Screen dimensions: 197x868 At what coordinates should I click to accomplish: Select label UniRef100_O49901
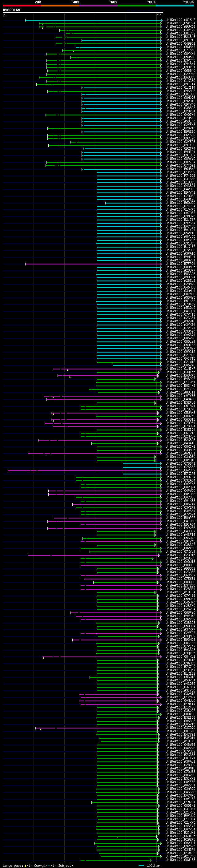coord(180,43)
